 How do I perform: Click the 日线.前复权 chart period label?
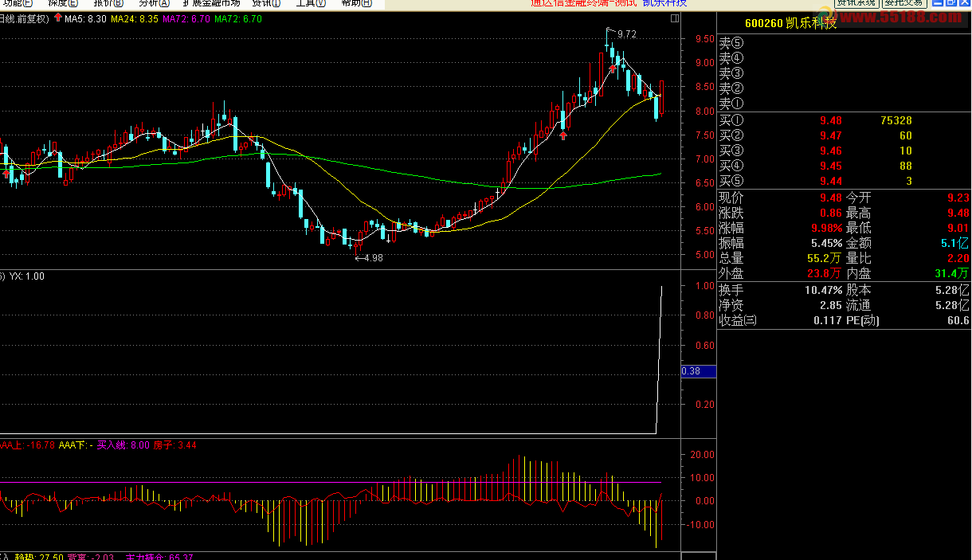pos(25,18)
